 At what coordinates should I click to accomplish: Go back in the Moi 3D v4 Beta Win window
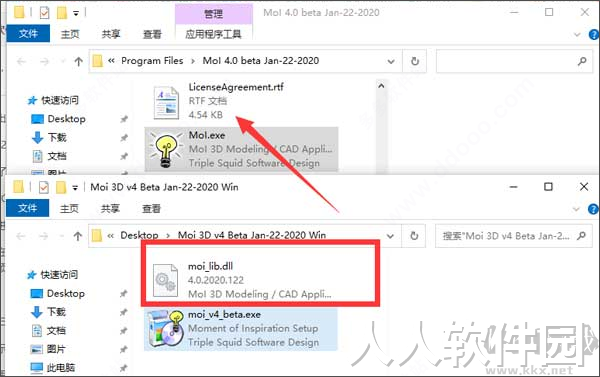tap(21, 236)
